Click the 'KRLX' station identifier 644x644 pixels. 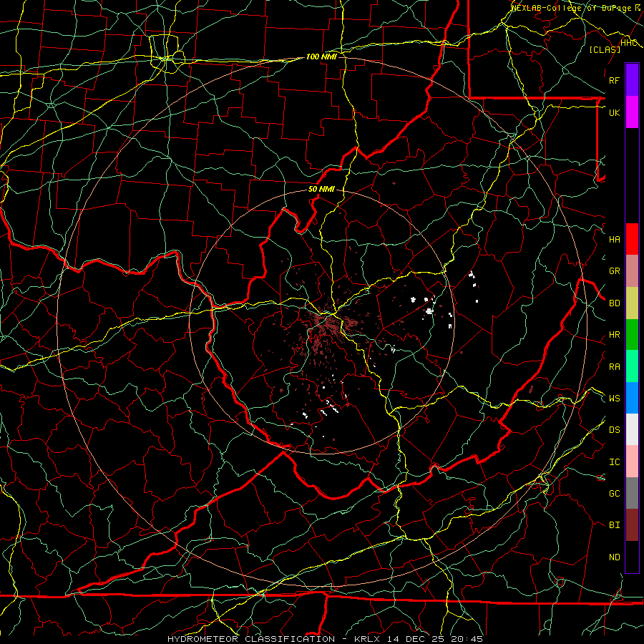tap(367, 639)
